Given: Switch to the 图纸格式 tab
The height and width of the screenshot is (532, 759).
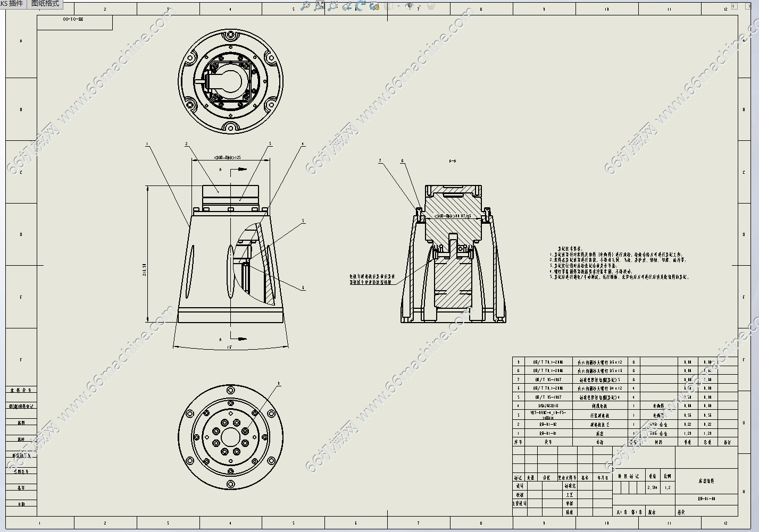Looking at the screenshot, I should pyautogui.click(x=45, y=4).
